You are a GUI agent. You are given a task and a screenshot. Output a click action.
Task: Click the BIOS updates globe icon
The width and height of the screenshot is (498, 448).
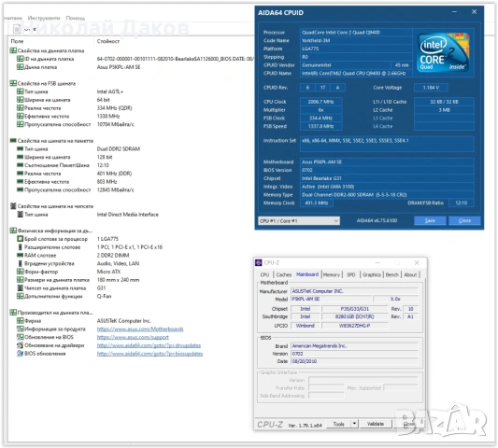[20, 354]
